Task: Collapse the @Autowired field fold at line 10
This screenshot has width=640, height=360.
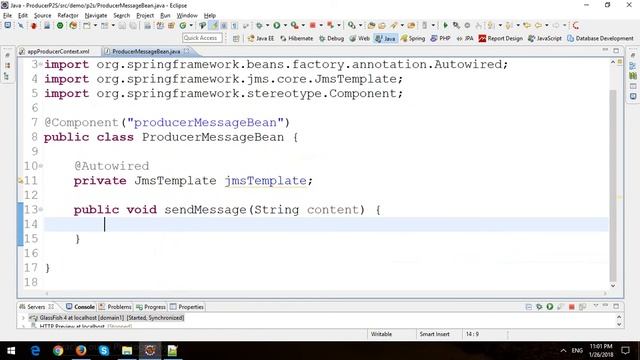Action: click(x=41, y=166)
